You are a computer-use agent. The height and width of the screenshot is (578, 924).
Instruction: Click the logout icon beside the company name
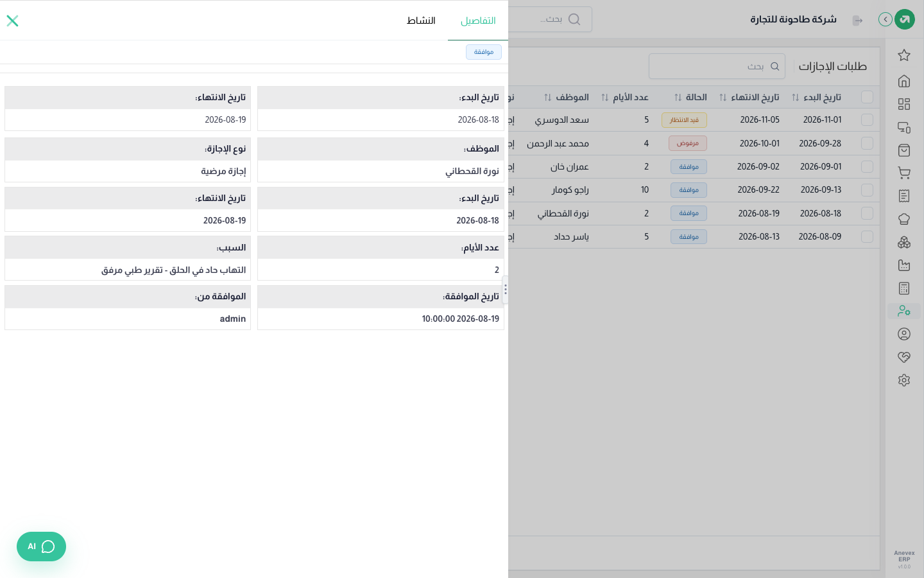pos(857,21)
